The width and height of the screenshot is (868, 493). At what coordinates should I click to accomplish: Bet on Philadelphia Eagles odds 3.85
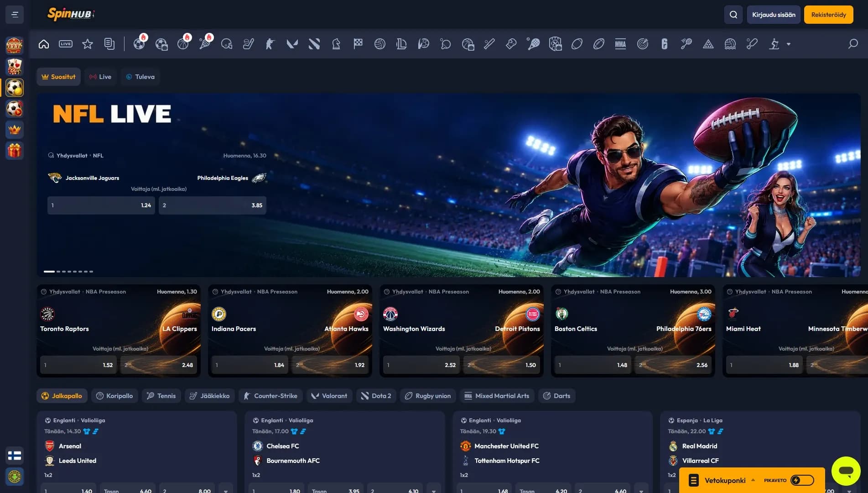click(x=213, y=205)
